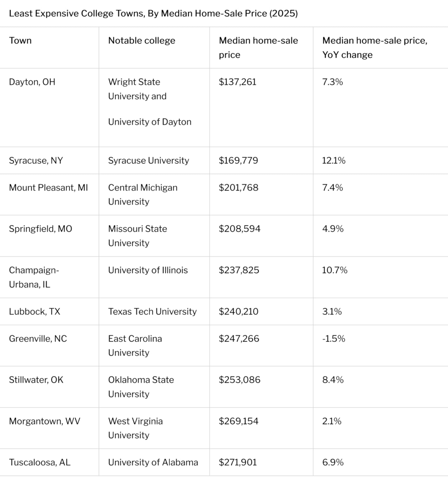Click the Texas Tech University cell
The height and width of the screenshot is (478, 448).
coord(152,311)
